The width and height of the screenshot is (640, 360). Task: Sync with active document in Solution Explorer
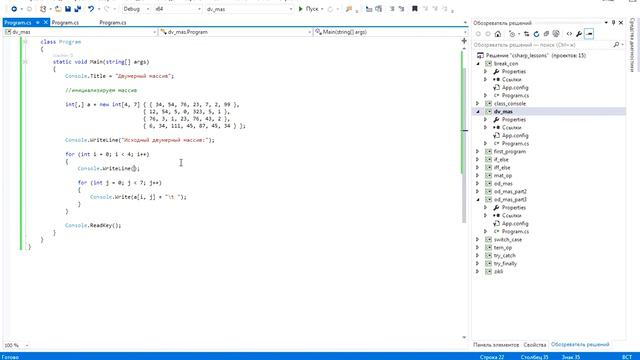point(527,34)
